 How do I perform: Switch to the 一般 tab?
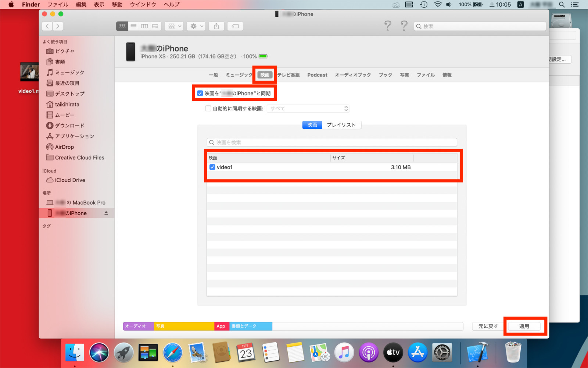(x=214, y=75)
